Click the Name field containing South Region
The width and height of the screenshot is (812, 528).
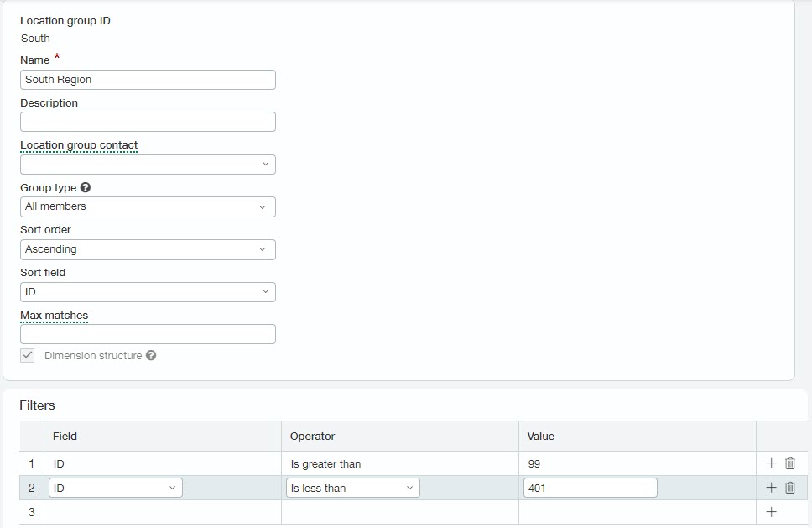point(148,79)
